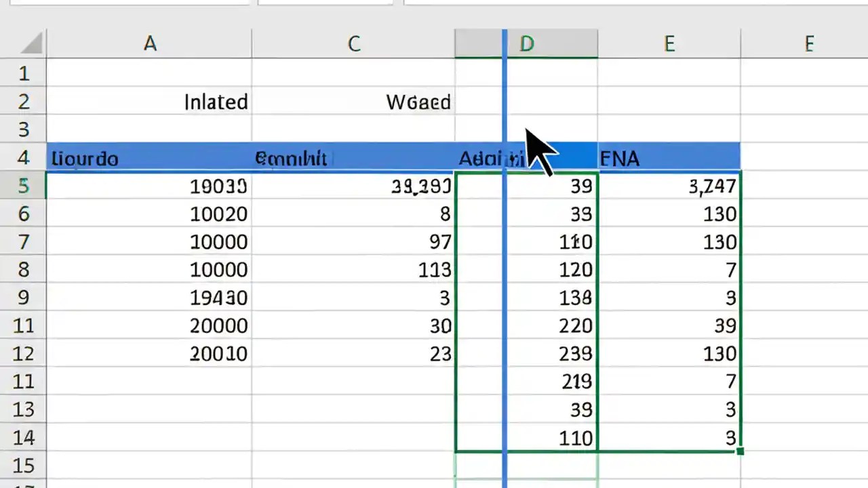Select the 'Emmhit' header cell
Viewport: 868px width, 488px height.
pyautogui.click(x=292, y=158)
